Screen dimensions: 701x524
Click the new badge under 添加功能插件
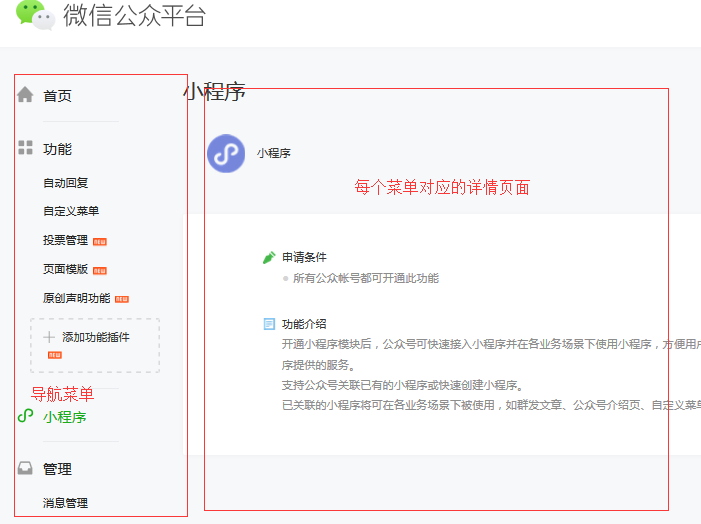tap(55, 355)
